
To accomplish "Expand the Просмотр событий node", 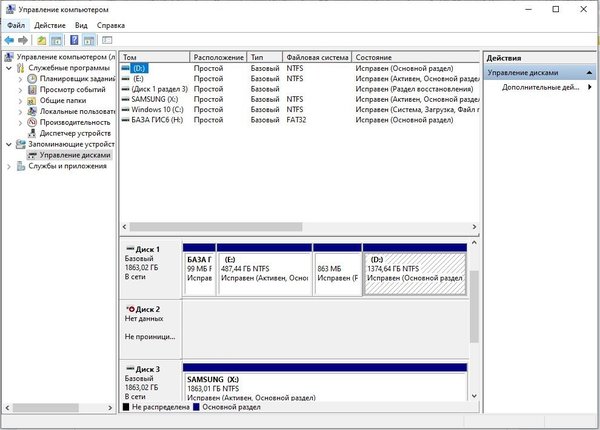I will click(x=21, y=90).
